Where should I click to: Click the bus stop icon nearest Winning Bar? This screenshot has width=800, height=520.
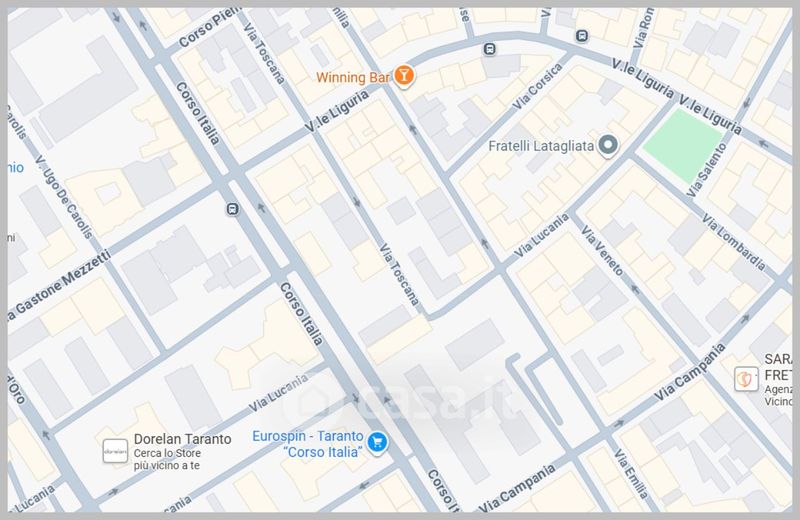click(489, 49)
